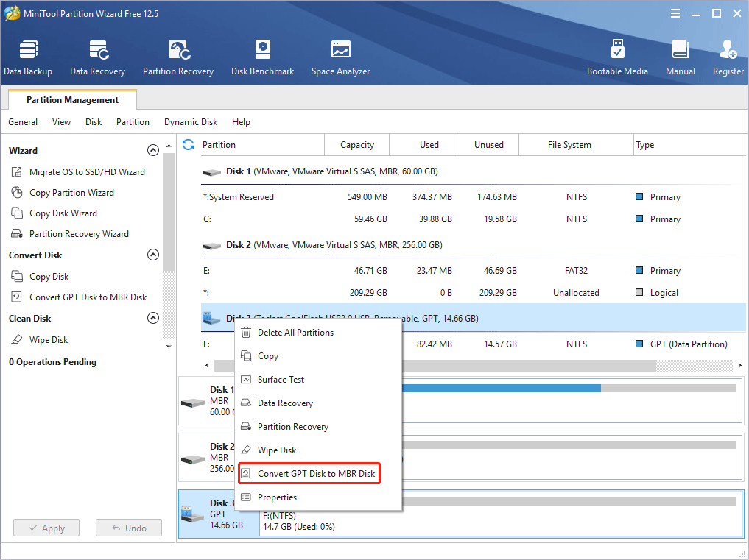The height and width of the screenshot is (560, 749).
Task: Sort by the Partition column header
Action: click(x=261, y=145)
